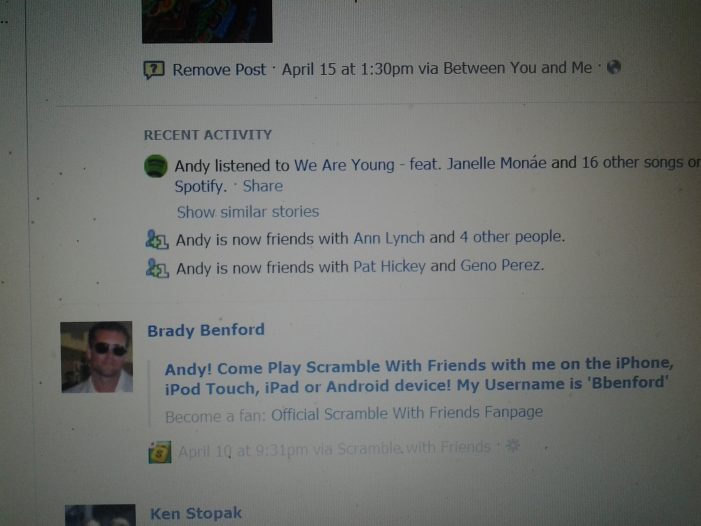Click the Scramble with Friends app icon
Screen dimensions: 701x526
(160, 452)
